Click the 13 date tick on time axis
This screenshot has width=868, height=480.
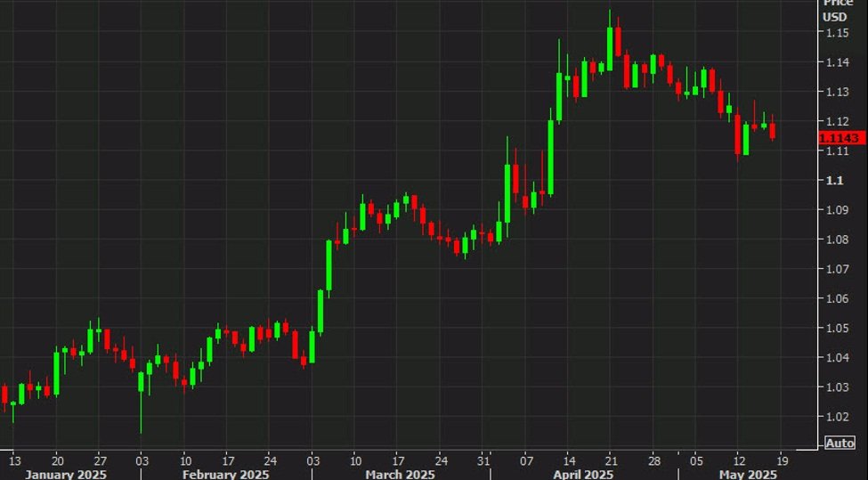pos(13,460)
